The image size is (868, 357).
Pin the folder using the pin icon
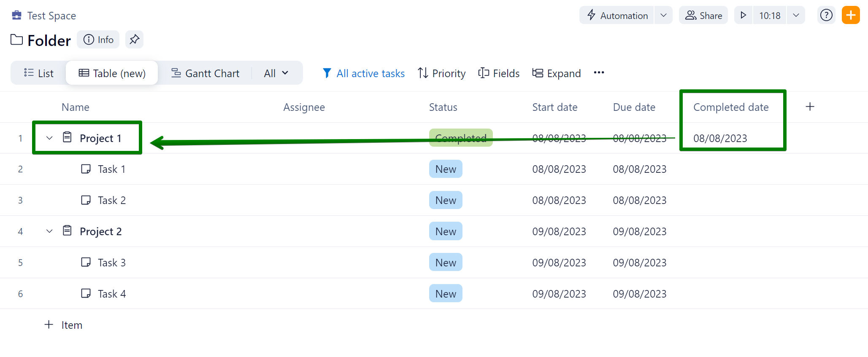coord(134,40)
